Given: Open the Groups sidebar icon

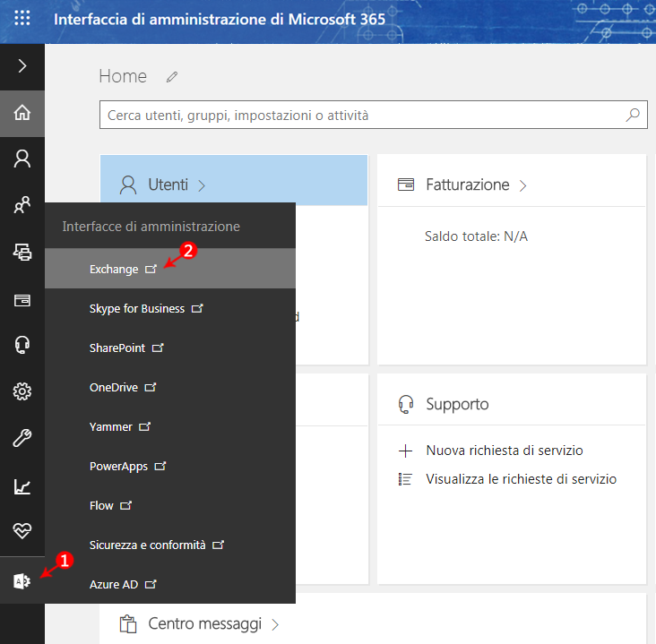Looking at the screenshot, I should pyautogui.click(x=22, y=205).
